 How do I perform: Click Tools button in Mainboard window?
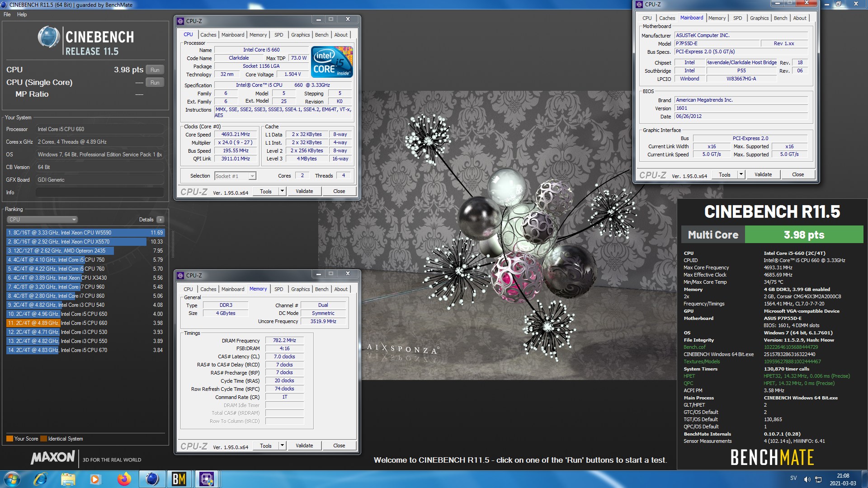pyautogui.click(x=724, y=174)
